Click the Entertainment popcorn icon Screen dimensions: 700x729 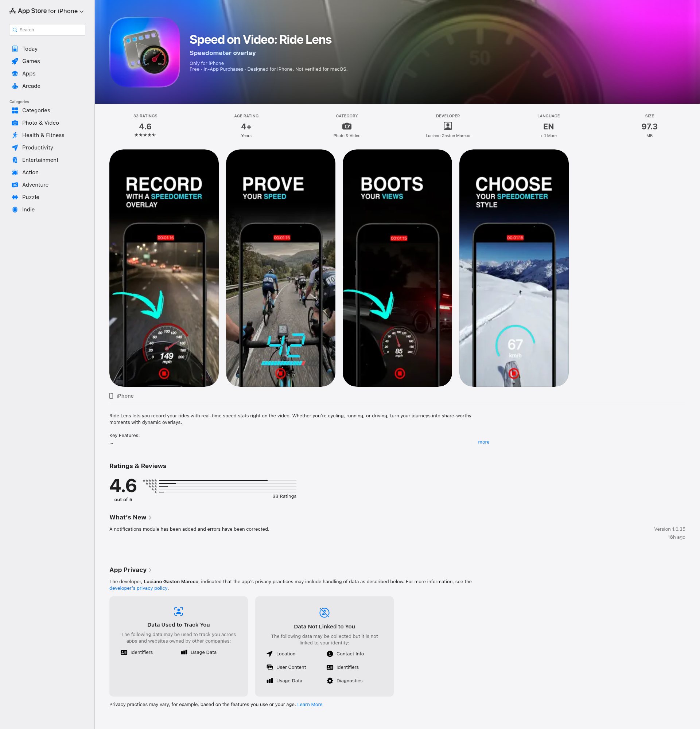[15, 160]
